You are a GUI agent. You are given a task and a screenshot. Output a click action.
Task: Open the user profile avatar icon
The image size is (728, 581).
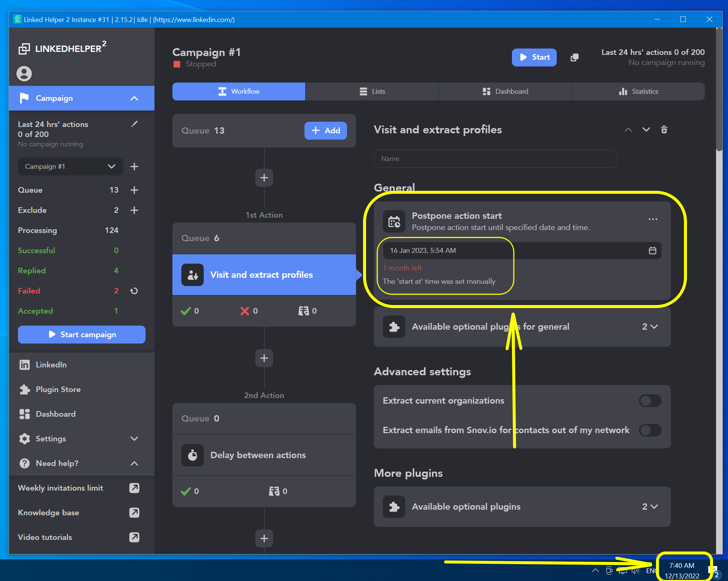(x=24, y=74)
